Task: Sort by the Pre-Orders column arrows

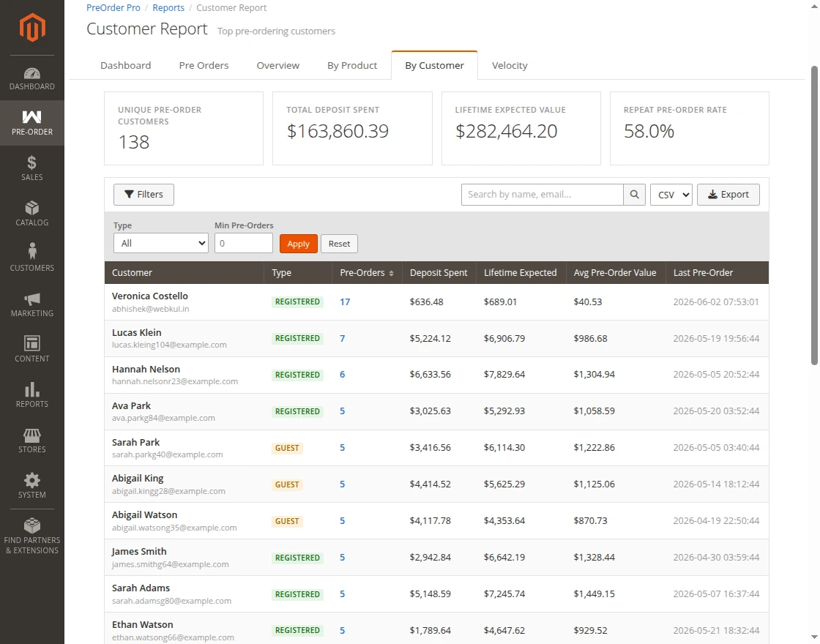Action: pyautogui.click(x=391, y=273)
